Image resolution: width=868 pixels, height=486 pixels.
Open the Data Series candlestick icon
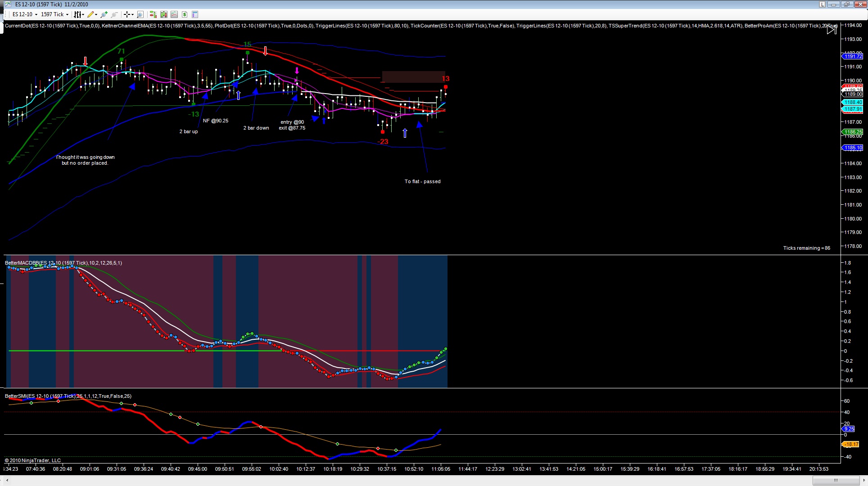pyautogui.click(x=163, y=14)
